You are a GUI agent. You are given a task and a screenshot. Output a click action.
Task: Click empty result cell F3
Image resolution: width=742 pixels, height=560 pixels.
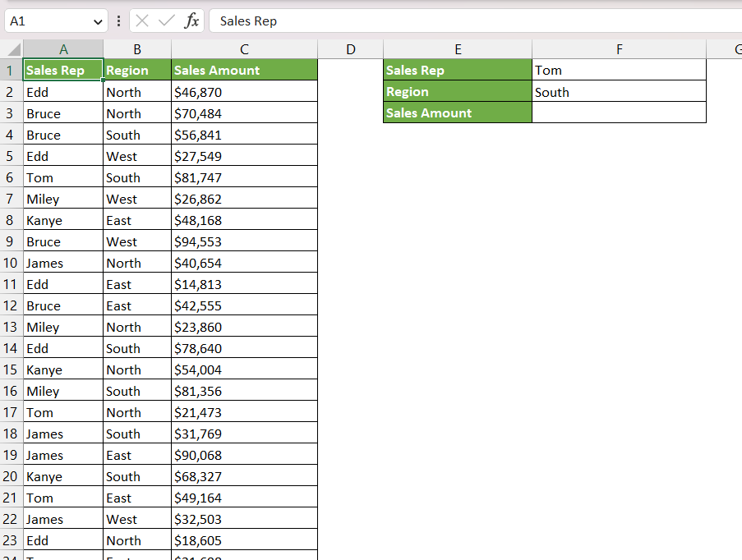click(x=619, y=112)
